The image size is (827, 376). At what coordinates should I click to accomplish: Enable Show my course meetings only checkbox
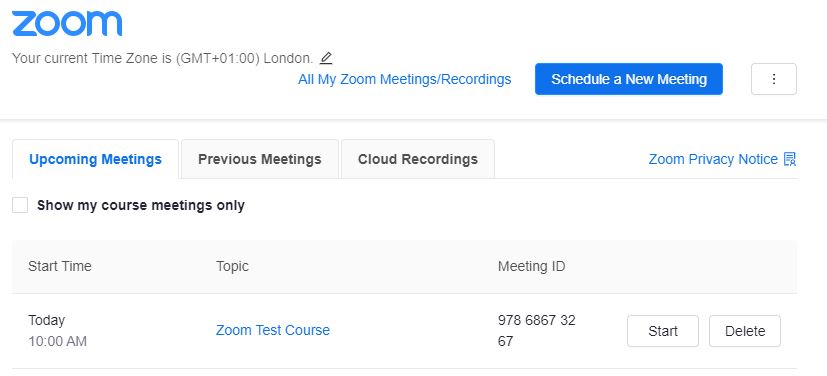(20, 205)
